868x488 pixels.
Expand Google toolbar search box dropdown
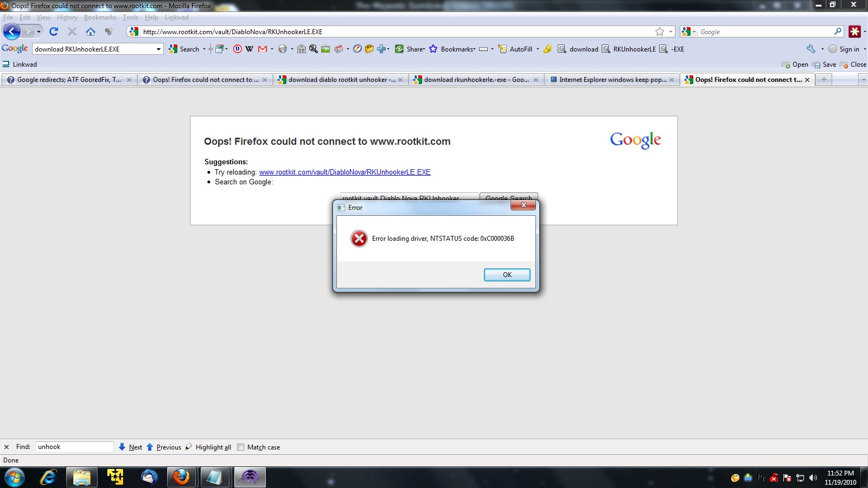tap(158, 49)
